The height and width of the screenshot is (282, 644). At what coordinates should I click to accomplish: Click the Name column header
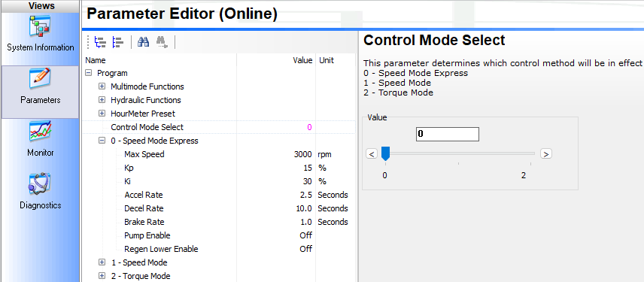[x=96, y=60]
